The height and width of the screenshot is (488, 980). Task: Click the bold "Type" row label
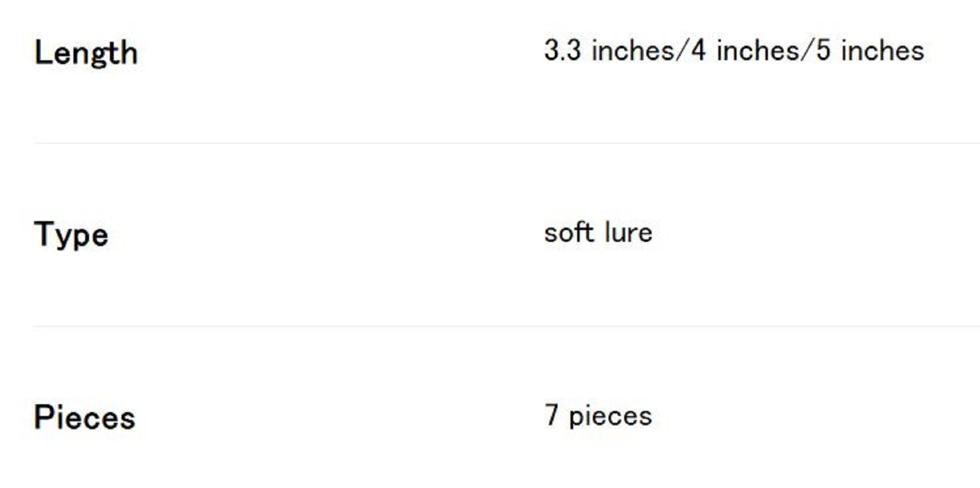pos(71,234)
